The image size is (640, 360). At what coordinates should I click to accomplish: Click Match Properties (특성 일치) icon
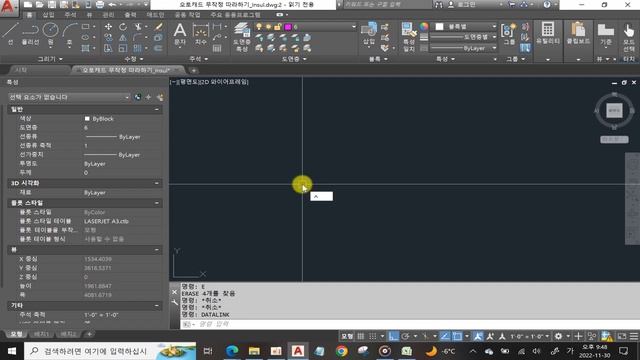click(408, 37)
